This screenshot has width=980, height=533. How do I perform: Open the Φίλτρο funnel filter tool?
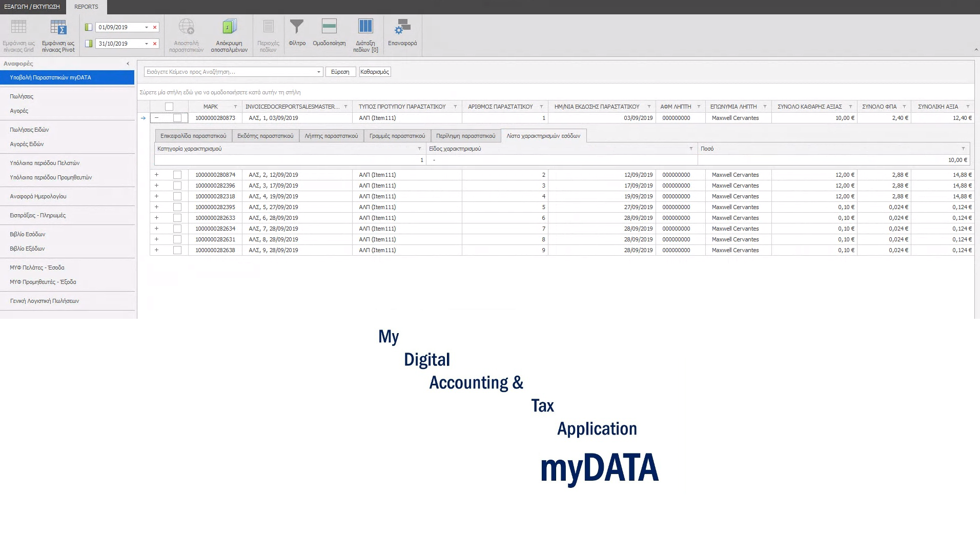point(297,28)
